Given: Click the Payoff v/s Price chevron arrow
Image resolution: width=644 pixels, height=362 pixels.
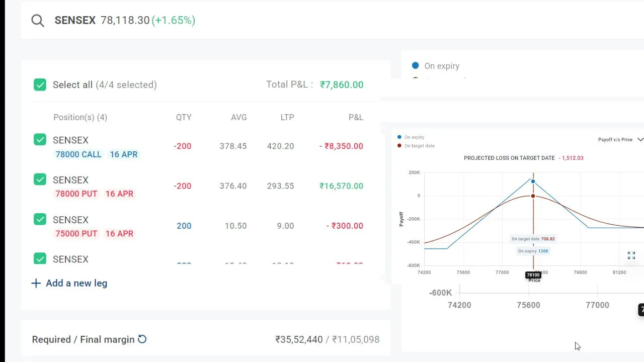Looking at the screenshot, I should coord(640,139).
